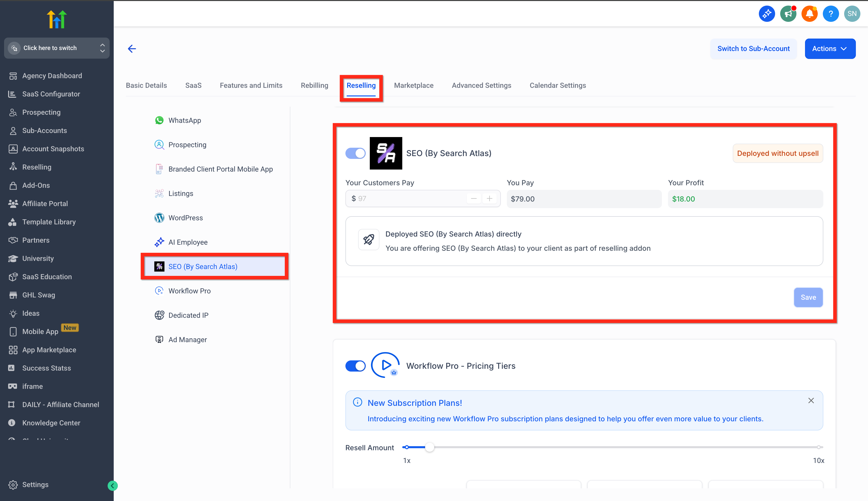Click the help question mark icon
Screen dimensions: 868x501
(x=830, y=14)
